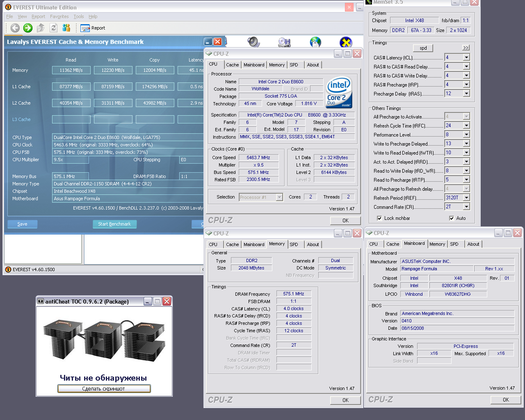Expand MemSet timings with >> button
The width and height of the screenshot is (525, 420).
(x=466, y=48)
